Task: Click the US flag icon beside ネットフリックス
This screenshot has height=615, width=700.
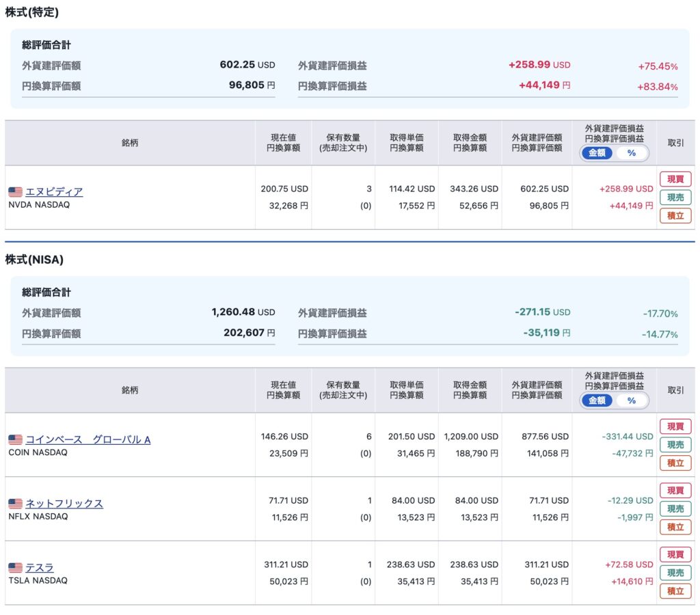Action: [15, 504]
